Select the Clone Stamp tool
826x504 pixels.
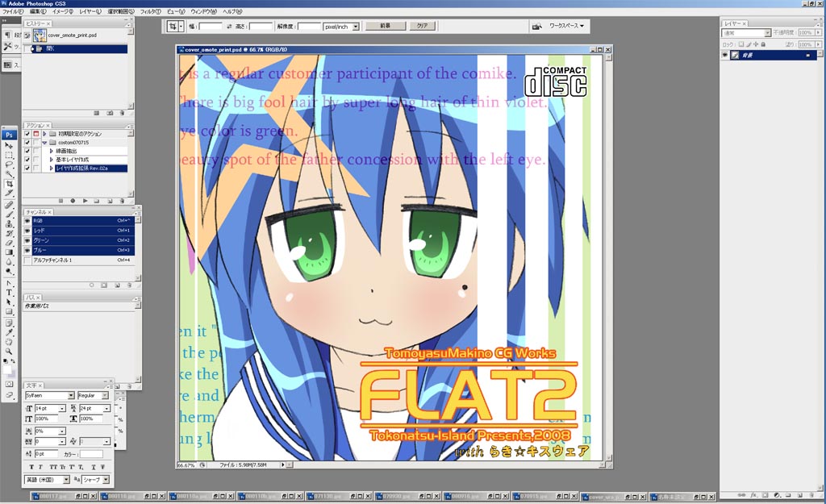click(x=9, y=224)
